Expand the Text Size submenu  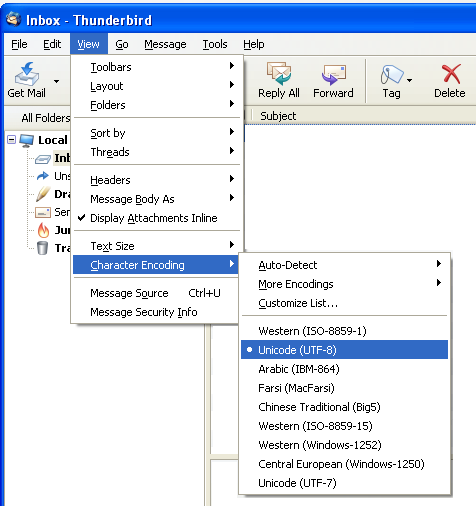point(157,246)
